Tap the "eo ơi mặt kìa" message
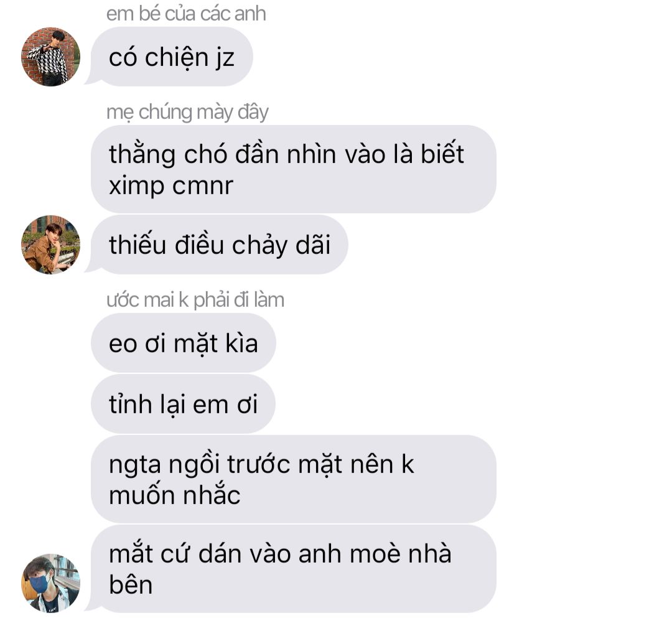This screenshot has height=623, width=672. tap(183, 343)
